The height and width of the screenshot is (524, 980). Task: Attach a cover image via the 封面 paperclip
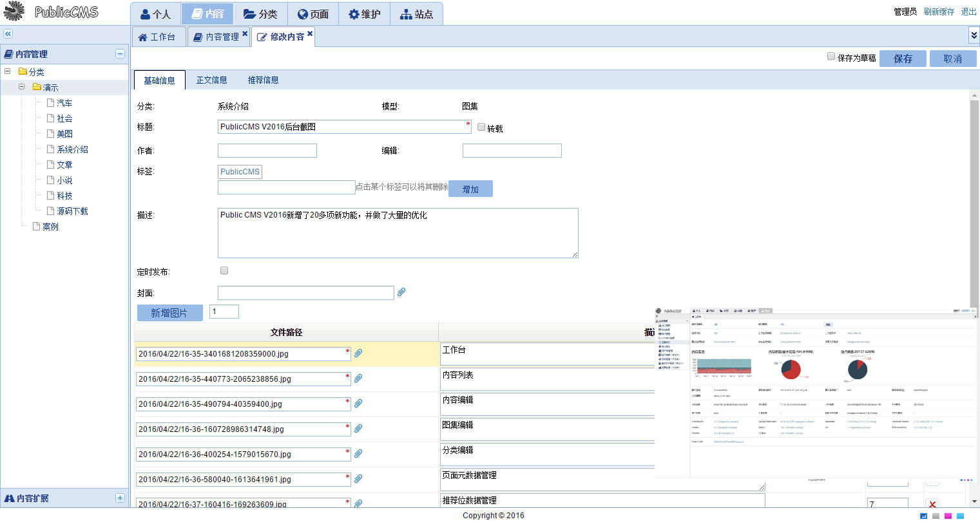pos(401,292)
